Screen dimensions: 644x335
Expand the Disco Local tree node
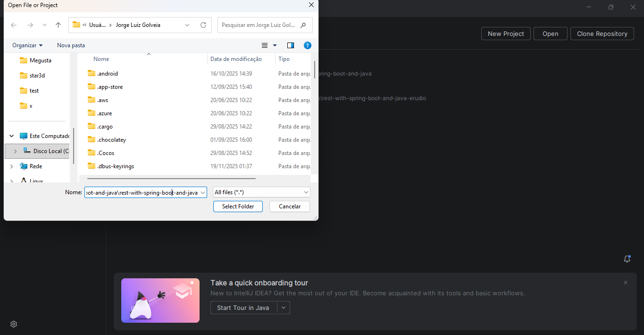tap(16, 151)
